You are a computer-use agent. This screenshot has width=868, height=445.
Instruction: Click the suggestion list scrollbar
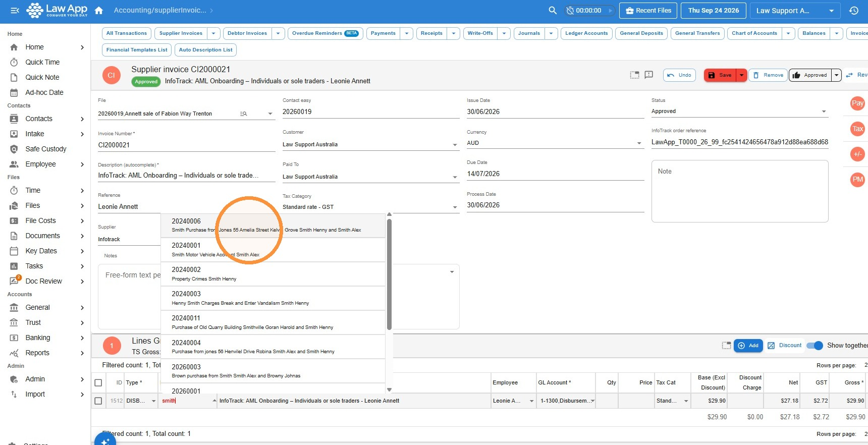[x=389, y=274]
